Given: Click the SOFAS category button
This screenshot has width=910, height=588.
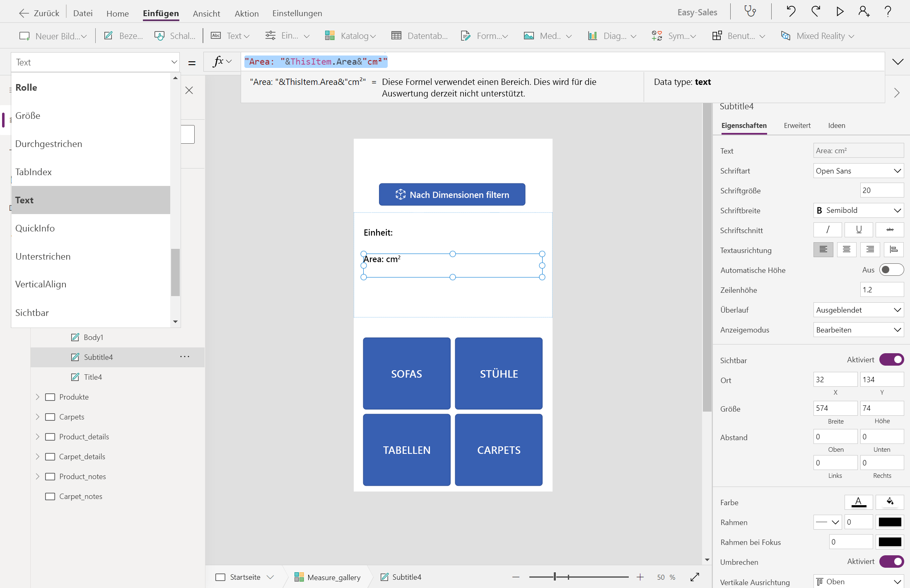Looking at the screenshot, I should pyautogui.click(x=406, y=374).
